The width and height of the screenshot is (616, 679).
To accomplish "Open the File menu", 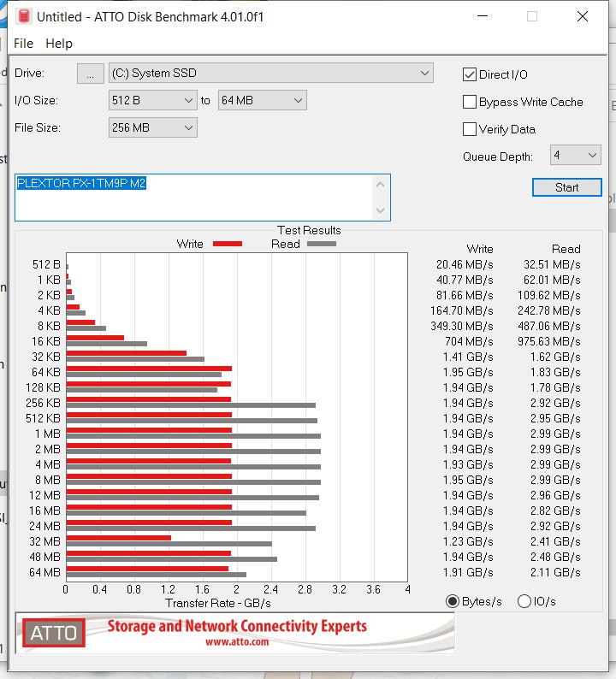I will 23,44.
